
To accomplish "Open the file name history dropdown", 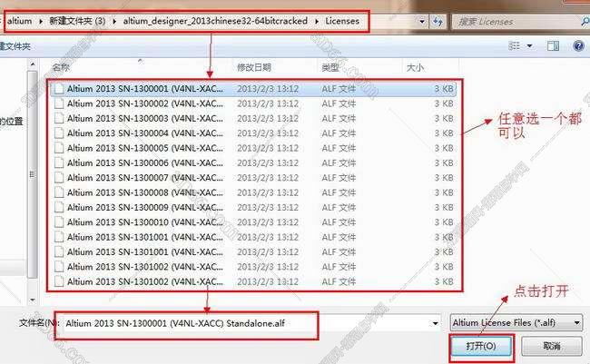I will (x=435, y=323).
